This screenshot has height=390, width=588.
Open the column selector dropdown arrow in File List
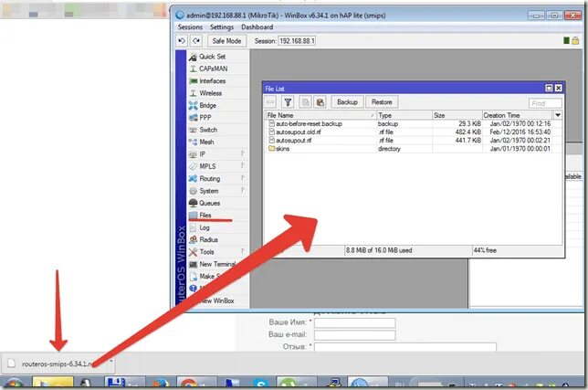(x=558, y=115)
